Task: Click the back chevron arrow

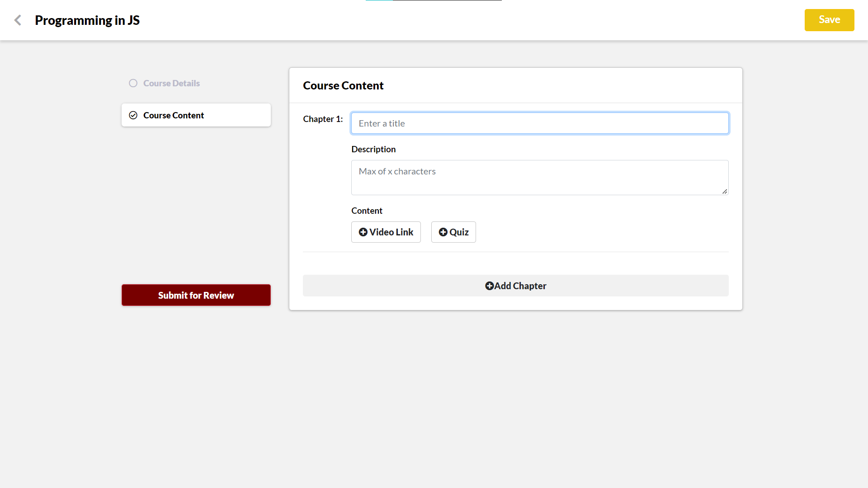Action: (x=18, y=20)
